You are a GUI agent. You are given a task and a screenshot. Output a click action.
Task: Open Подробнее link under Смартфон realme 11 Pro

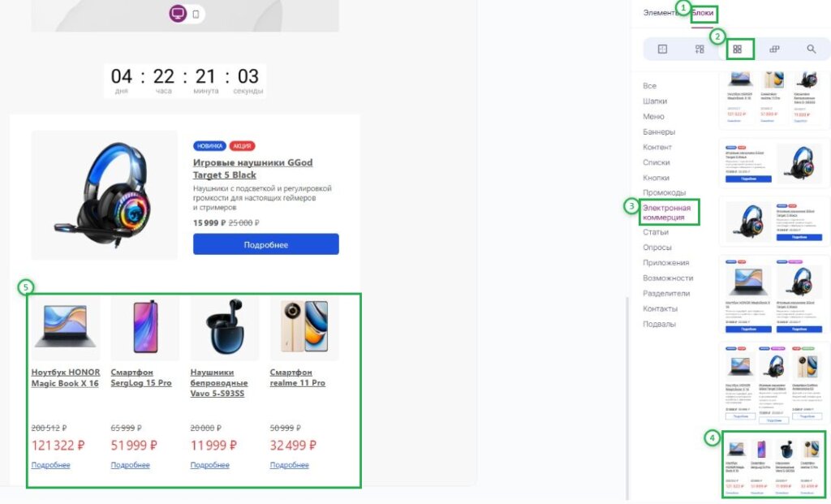click(289, 465)
